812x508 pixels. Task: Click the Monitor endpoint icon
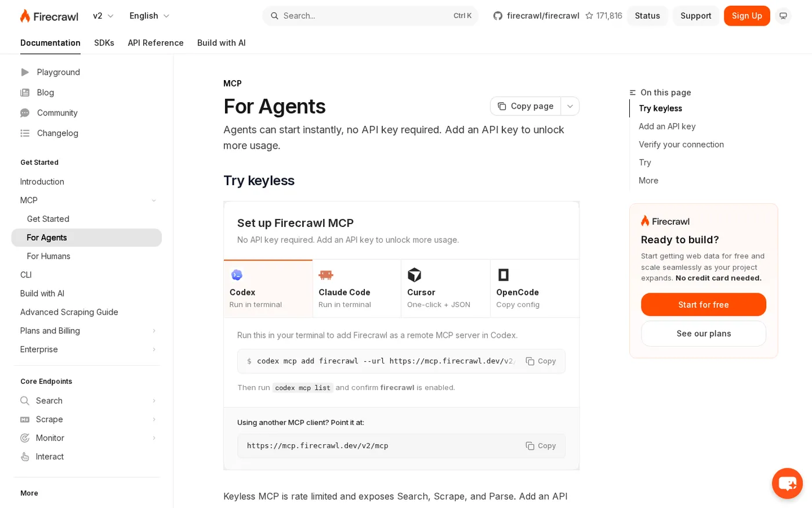point(25,438)
